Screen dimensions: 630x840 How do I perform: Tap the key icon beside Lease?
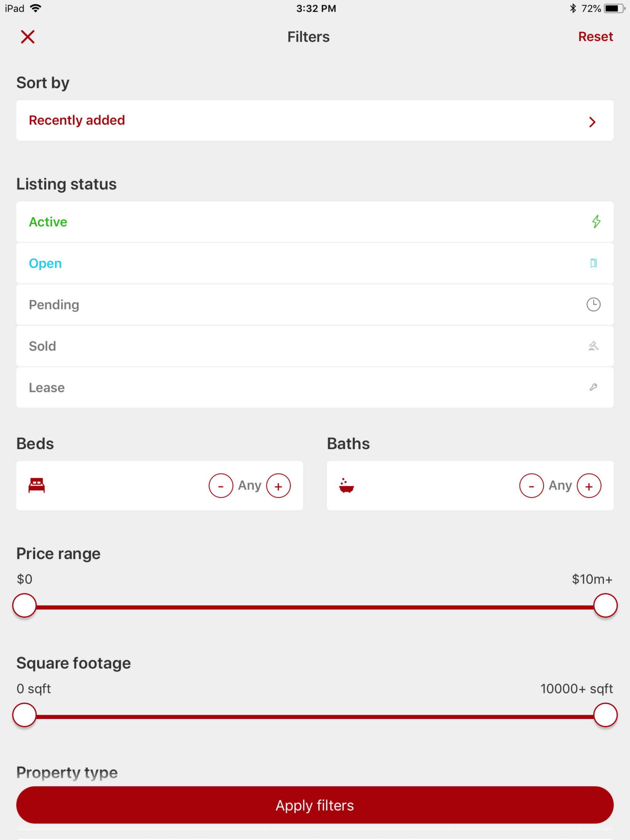click(593, 387)
